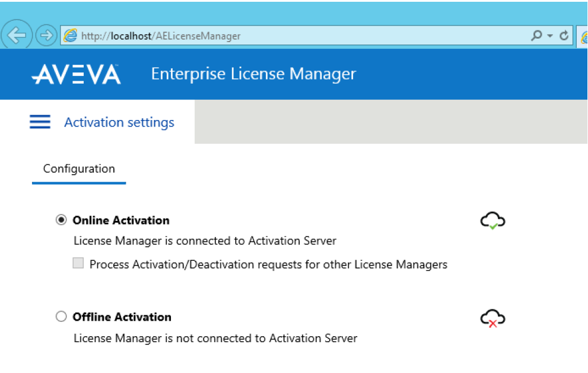Click the AVEVA logo
Screen dimensions: 588x373
pos(76,74)
